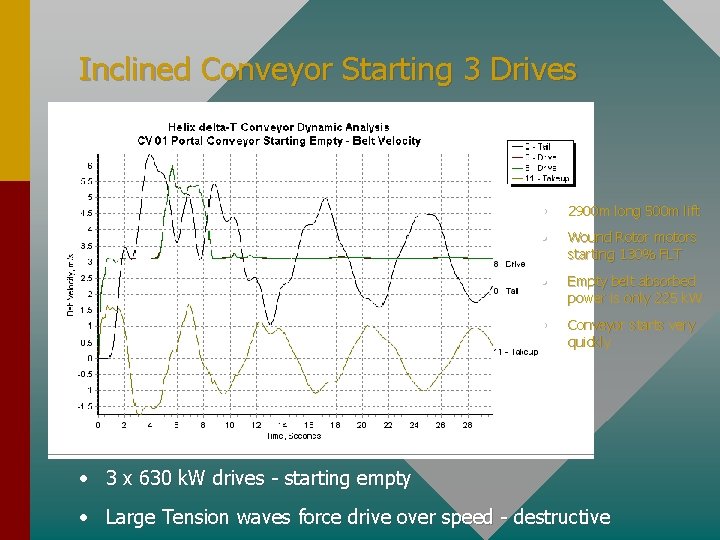
Task: Click the "0 Tail" series end label
Action: (x=506, y=291)
